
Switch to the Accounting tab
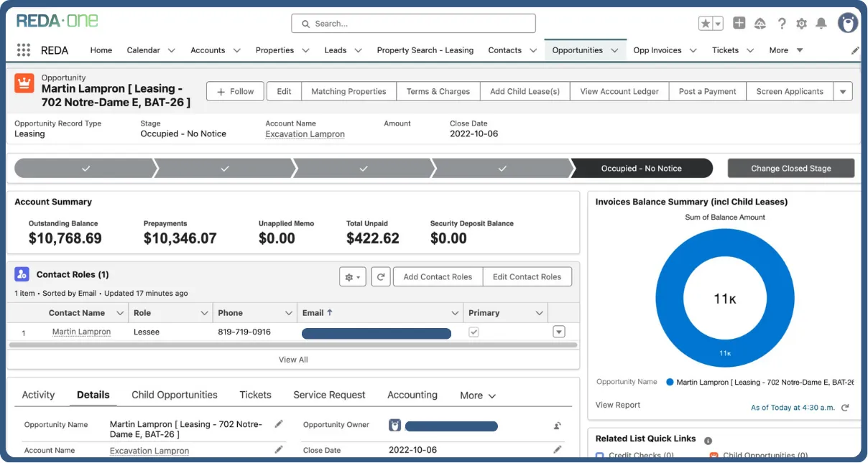pyautogui.click(x=412, y=395)
